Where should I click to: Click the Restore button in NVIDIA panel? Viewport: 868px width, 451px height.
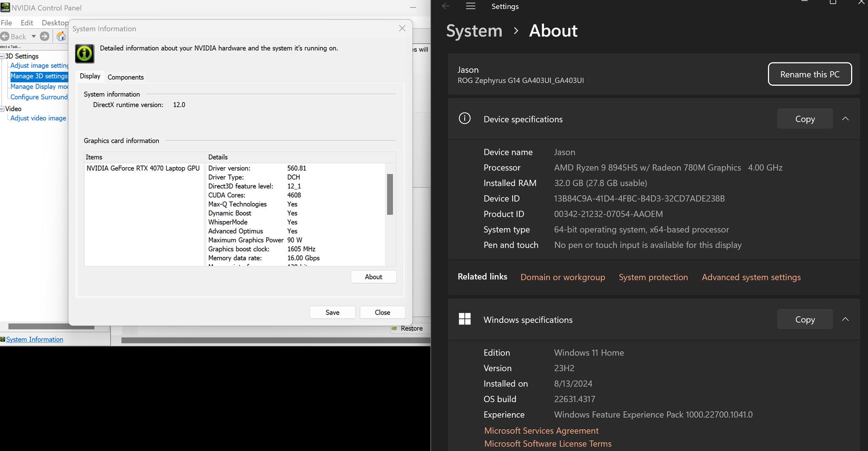pyautogui.click(x=411, y=329)
